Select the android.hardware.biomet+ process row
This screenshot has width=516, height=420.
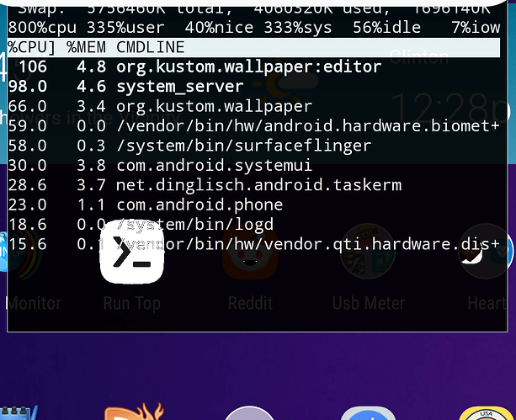[253, 126]
